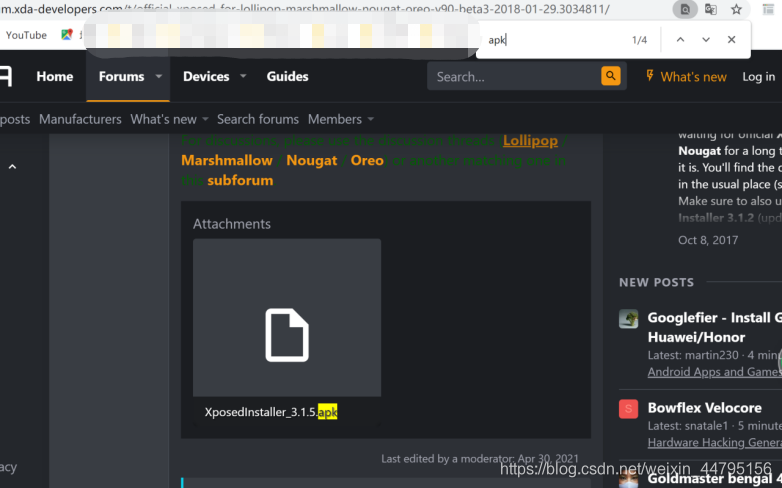This screenshot has width=782, height=488.
Task: Click the Log in link
Action: pos(759,76)
